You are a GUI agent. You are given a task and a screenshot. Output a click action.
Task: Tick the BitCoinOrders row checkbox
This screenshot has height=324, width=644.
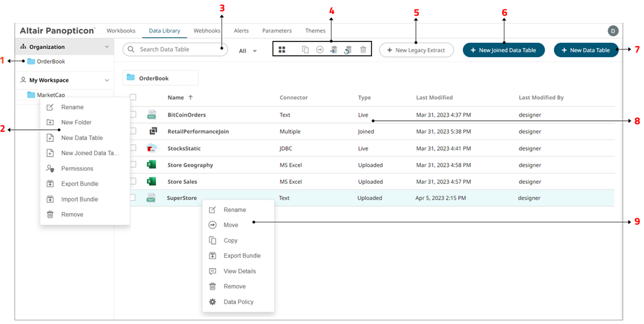(133, 114)
